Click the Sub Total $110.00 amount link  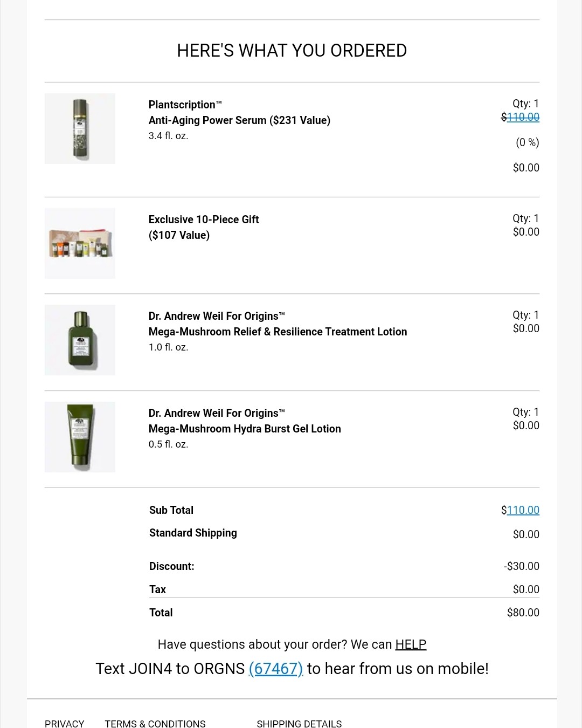[x=520, y=510]
